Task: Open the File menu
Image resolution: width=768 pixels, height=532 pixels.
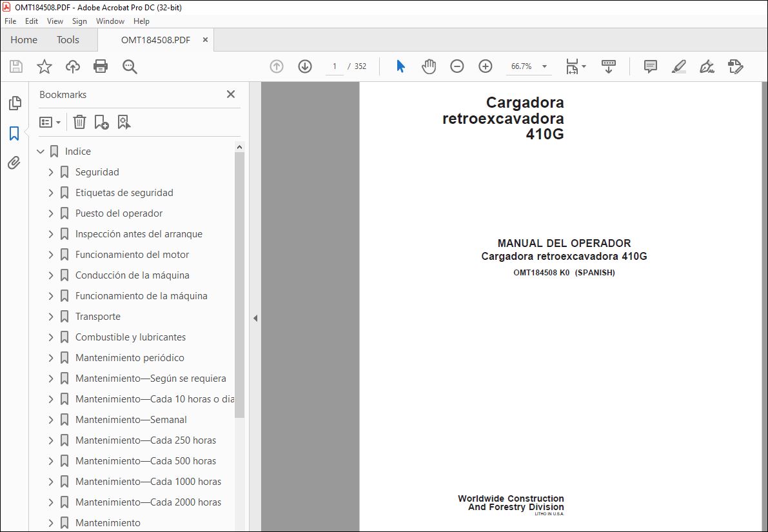Action: [10, 21]
